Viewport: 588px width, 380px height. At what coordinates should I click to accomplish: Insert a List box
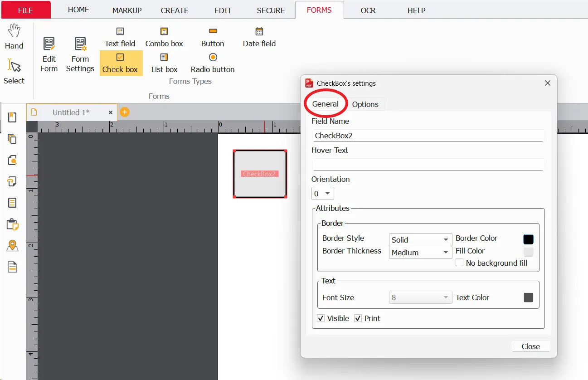164,63
